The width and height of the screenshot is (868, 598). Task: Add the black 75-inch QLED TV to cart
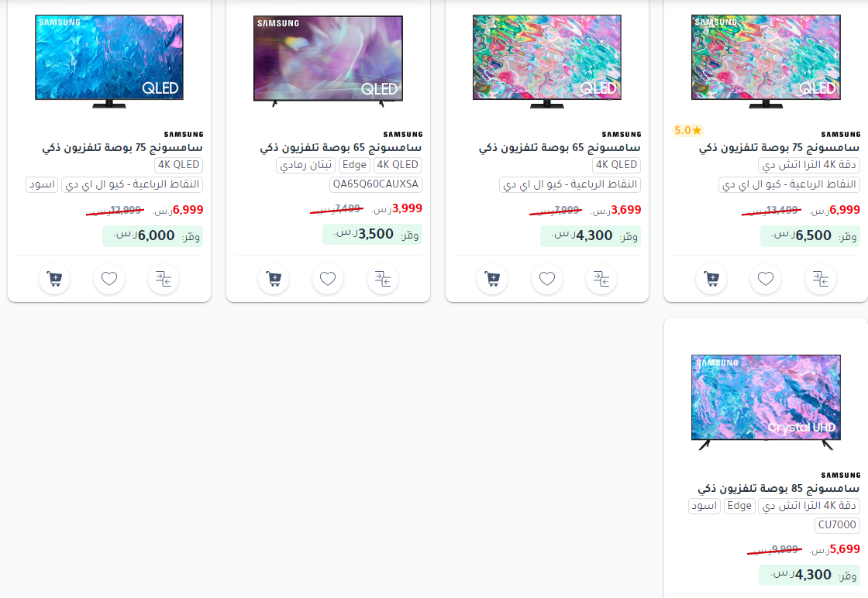(54, 279)
